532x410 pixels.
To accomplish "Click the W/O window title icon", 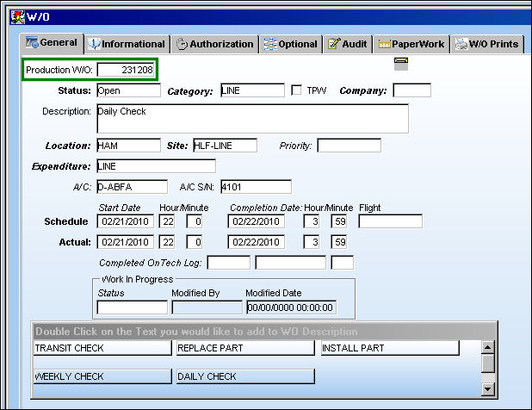I will pos(17,16).
